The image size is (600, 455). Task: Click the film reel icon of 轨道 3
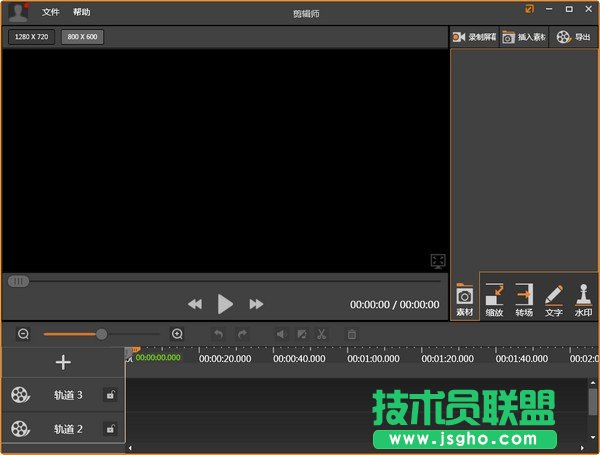[20, 395]
